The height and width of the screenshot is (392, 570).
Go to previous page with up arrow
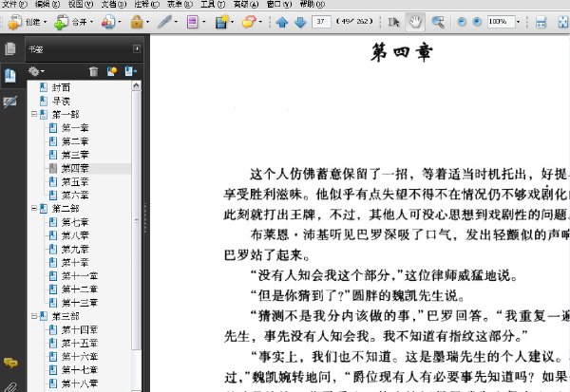[x=282, y=23]
